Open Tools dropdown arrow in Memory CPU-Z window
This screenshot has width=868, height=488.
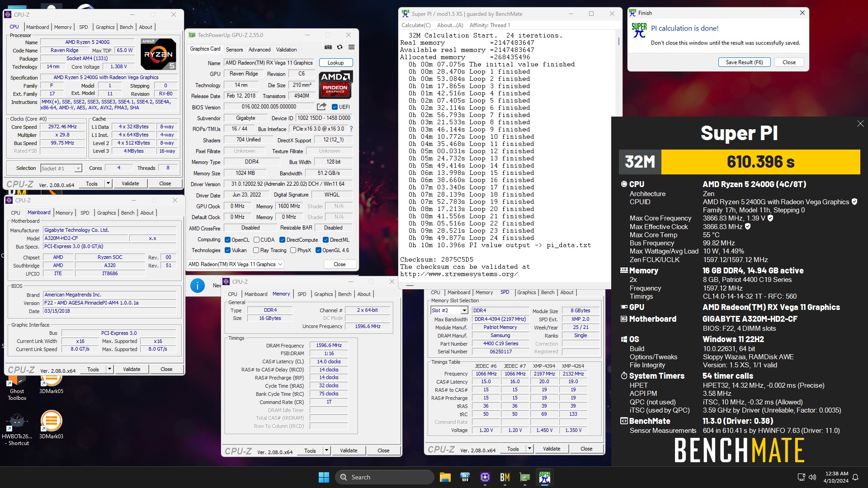coord(326,450)
